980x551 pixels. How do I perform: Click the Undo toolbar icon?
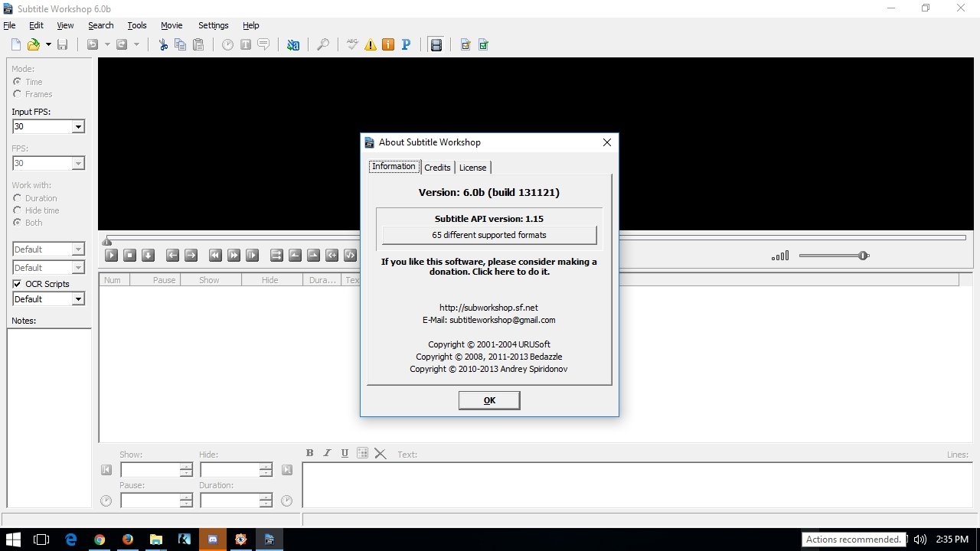(x=93, y=44)
